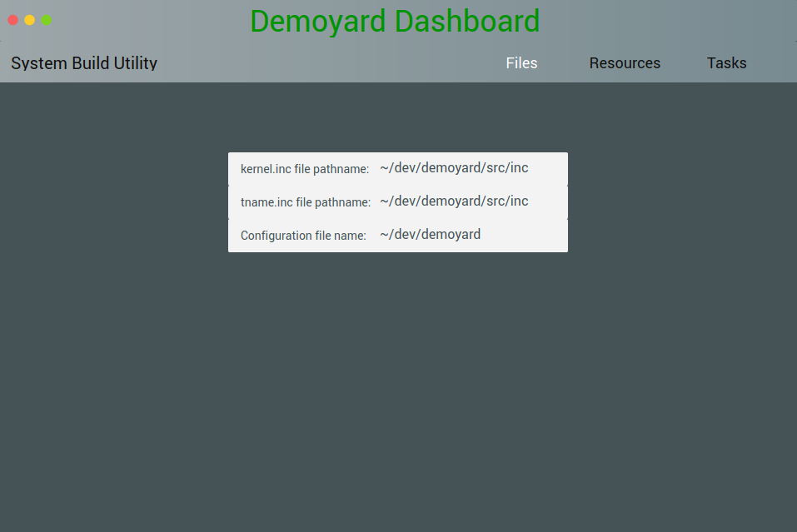Click the '~/dev/demoyard' configuration path text
The image size is (797, 532).
tap(430, 235)
